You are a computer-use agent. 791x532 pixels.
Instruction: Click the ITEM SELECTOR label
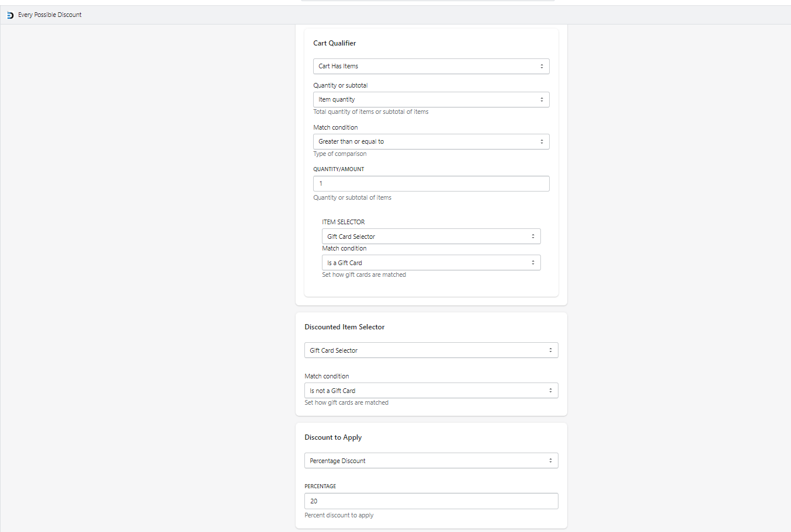pos(343,222)
